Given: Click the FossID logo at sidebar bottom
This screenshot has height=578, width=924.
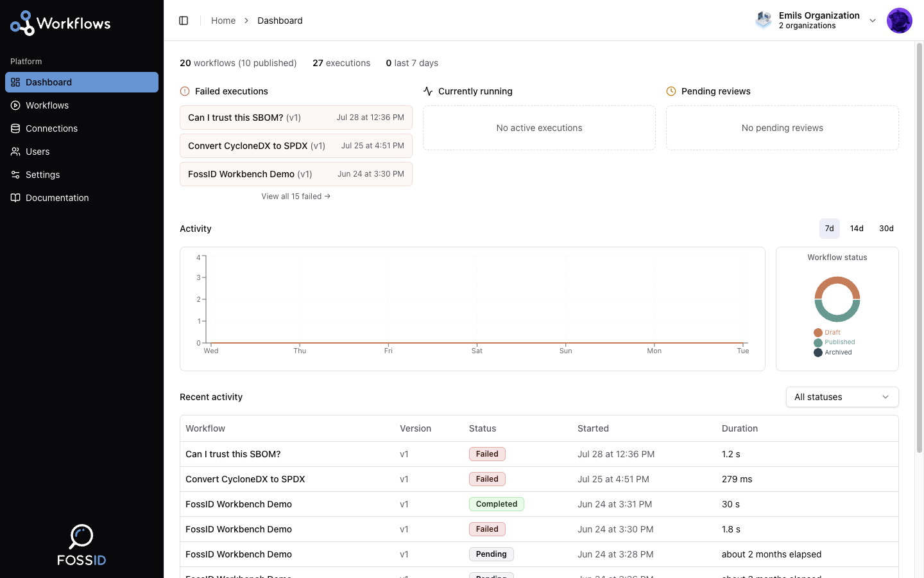Looking at the screenshot, I should point(81,545).
